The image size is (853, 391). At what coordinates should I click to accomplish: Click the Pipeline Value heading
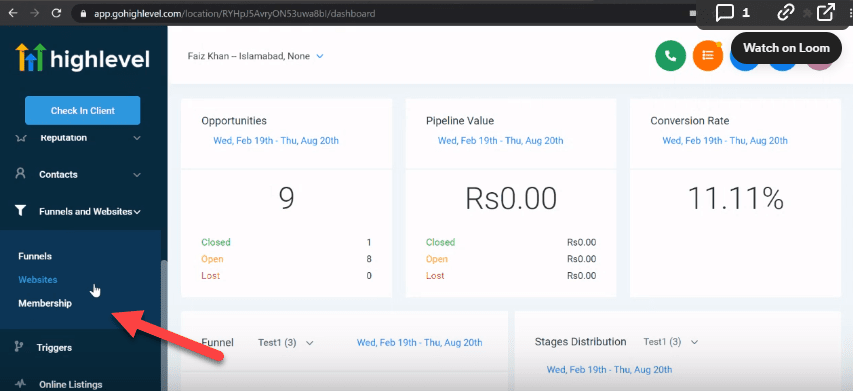pos(460,121)
